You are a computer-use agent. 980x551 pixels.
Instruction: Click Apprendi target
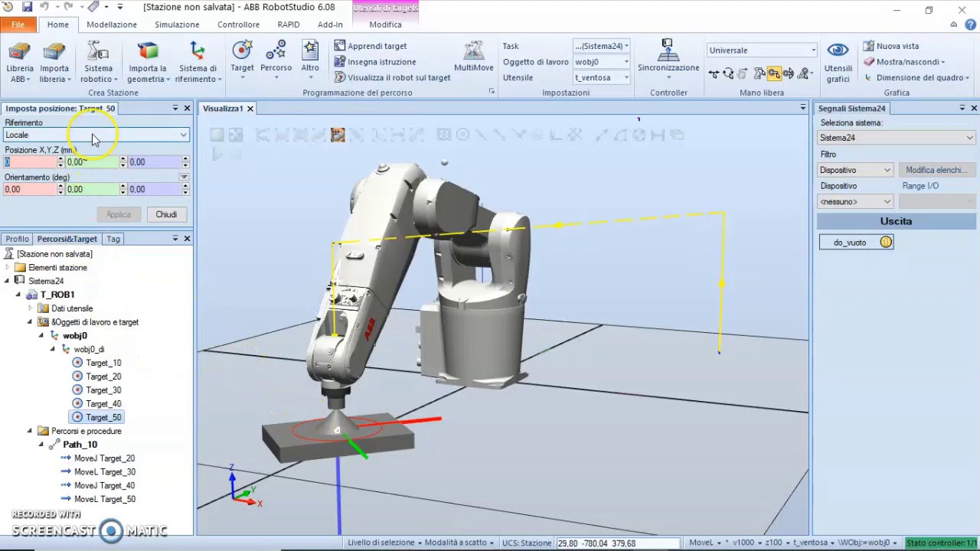tap(371, 46)
